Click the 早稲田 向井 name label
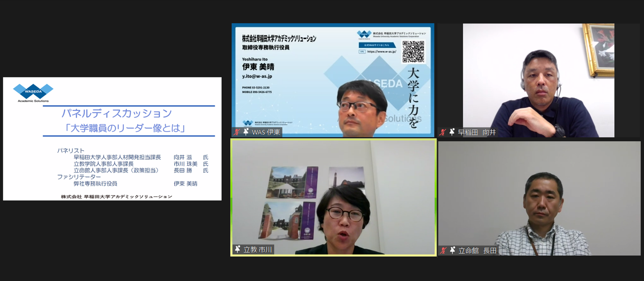This screenshot has height=281, width=644. click(x=477, y=133)
